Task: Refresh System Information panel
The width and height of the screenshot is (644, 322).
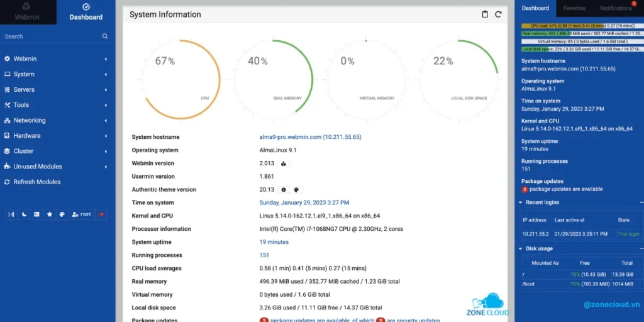Action: [498, 14]
